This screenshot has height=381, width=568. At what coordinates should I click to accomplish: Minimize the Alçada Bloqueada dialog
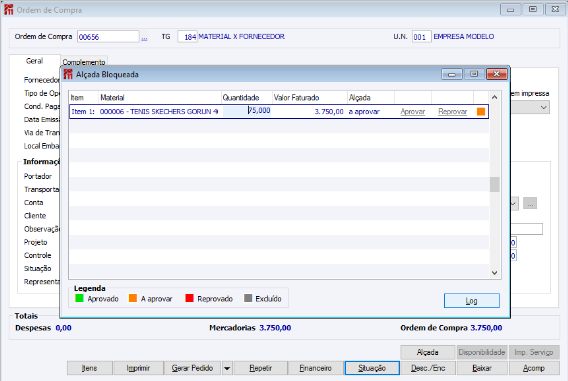coord(452,74)
